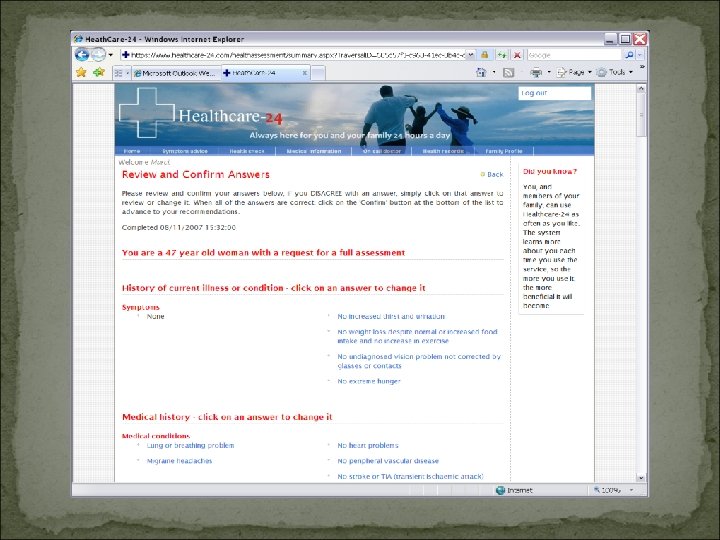Open the search provider dropdown arrow

641,55
